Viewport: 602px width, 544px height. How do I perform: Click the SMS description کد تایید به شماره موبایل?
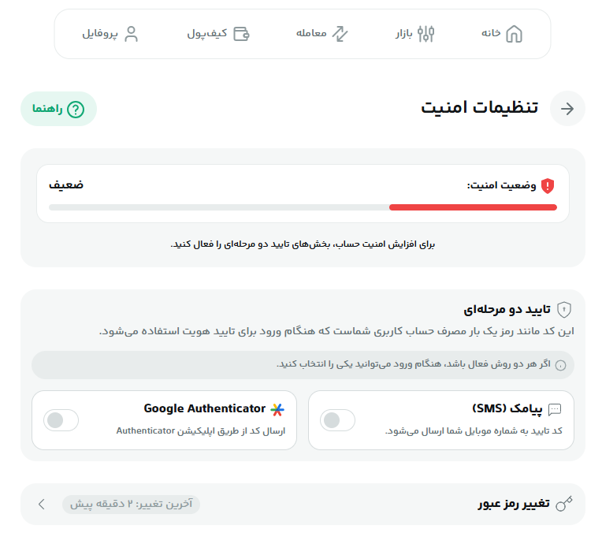[x=474, y=431]
